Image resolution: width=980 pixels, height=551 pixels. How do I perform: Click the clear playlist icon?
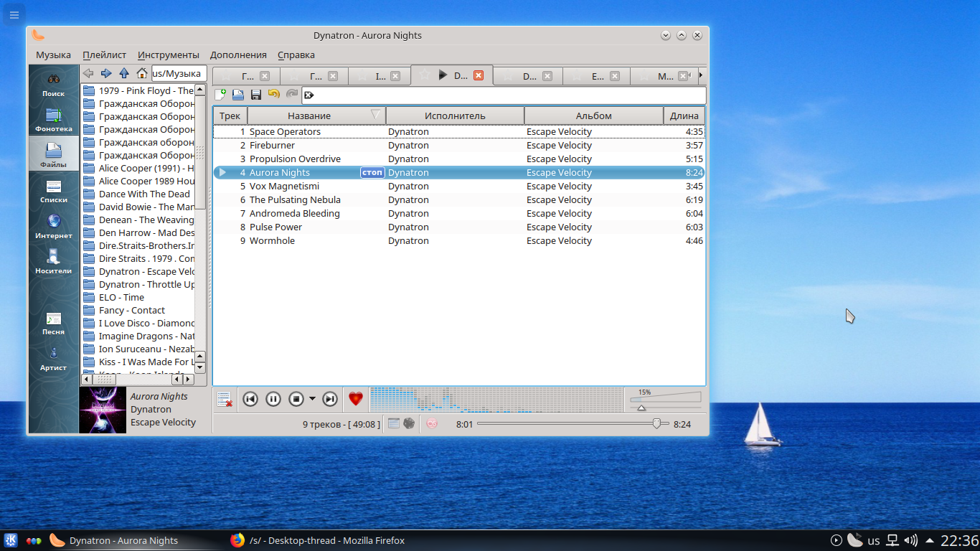(x=225, y=399)
